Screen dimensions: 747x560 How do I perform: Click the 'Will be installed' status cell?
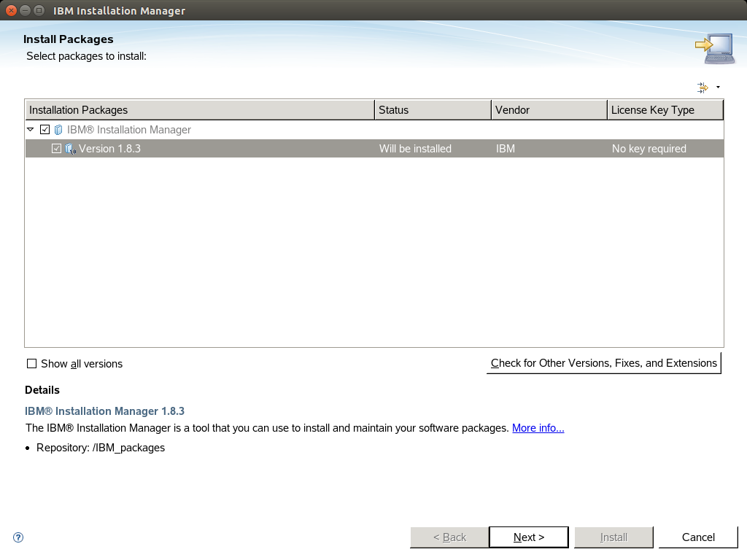pos(415,149)
